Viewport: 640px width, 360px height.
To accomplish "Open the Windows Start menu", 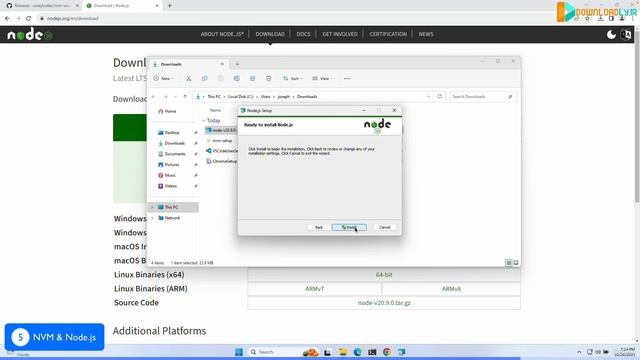I will coord(239,352).
